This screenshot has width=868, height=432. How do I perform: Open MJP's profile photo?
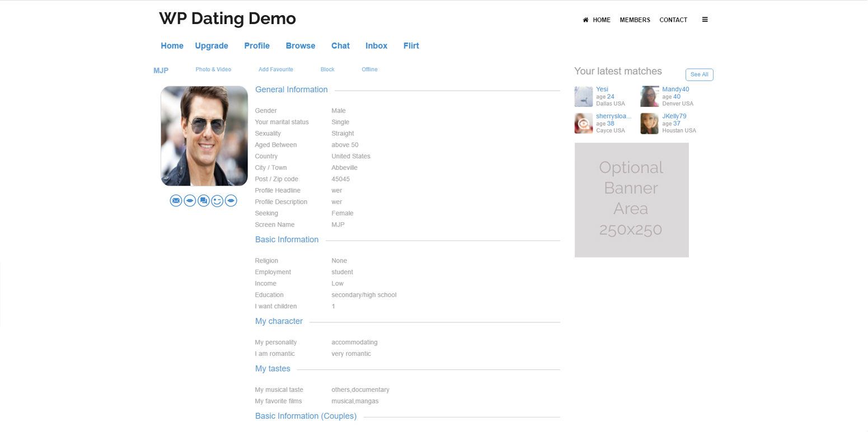204,136
